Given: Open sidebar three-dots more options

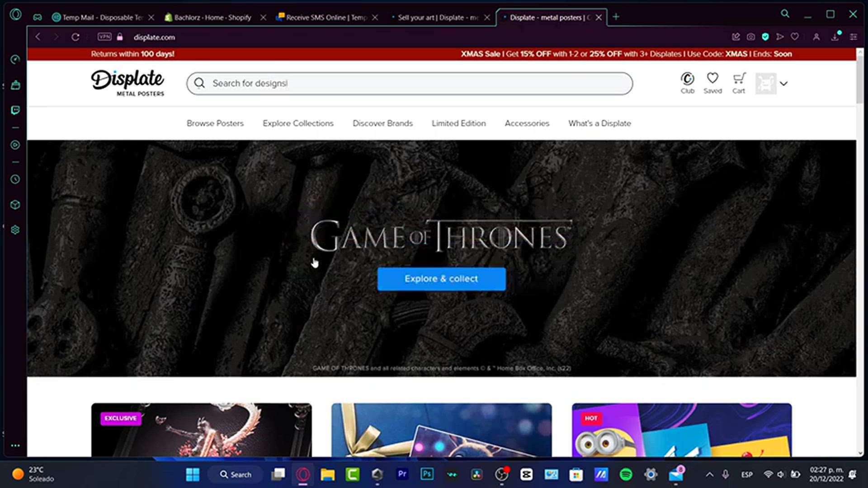Looking at the screenshot, I should click(x=15, y=446).
